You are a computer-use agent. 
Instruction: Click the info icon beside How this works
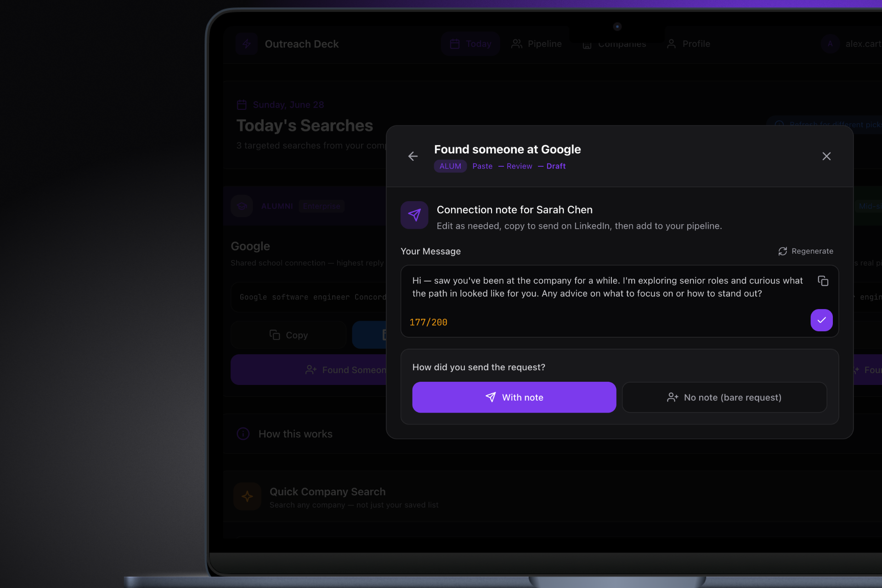[x=243, y=434]
